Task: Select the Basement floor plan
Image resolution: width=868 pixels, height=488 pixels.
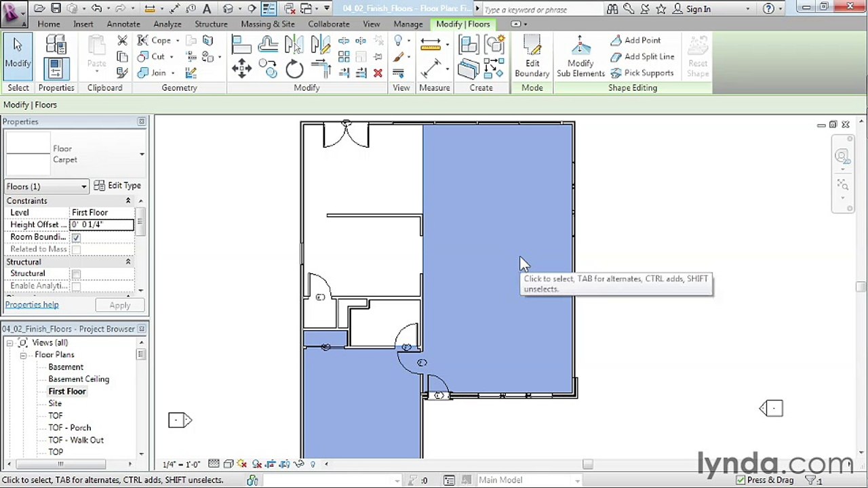Action: (x=66, y=367)
